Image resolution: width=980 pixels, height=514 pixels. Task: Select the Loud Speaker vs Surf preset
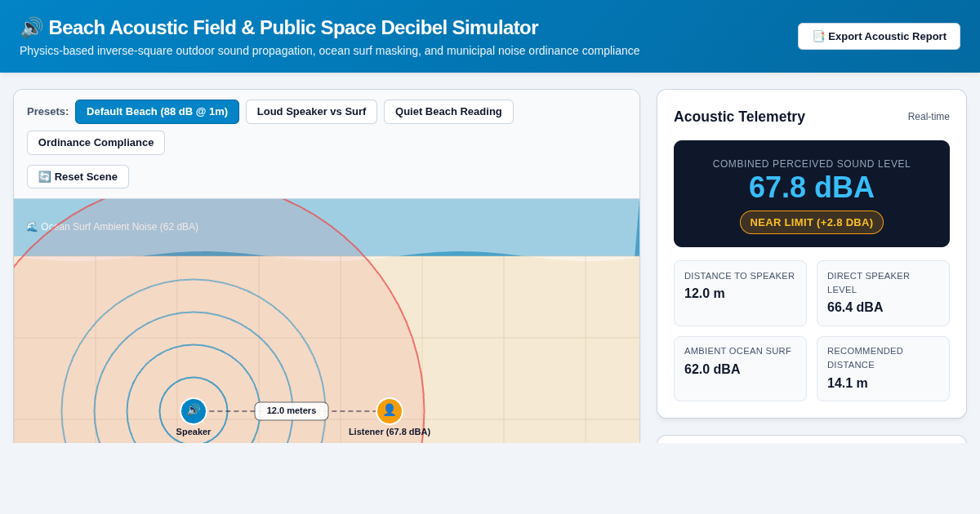[x=311, y=112]
